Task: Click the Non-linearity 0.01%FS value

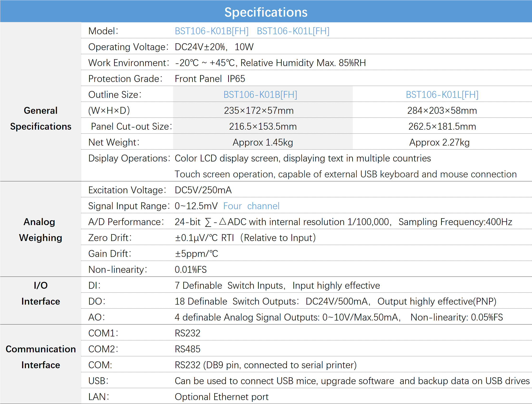Action: [191, 269]
